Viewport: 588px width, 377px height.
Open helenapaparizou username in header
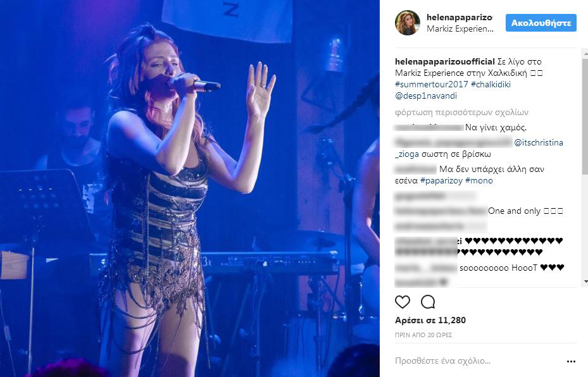click(460, 17)
